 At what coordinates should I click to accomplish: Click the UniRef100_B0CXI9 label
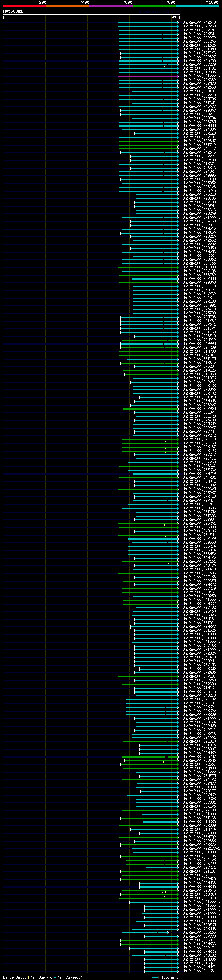199,589
